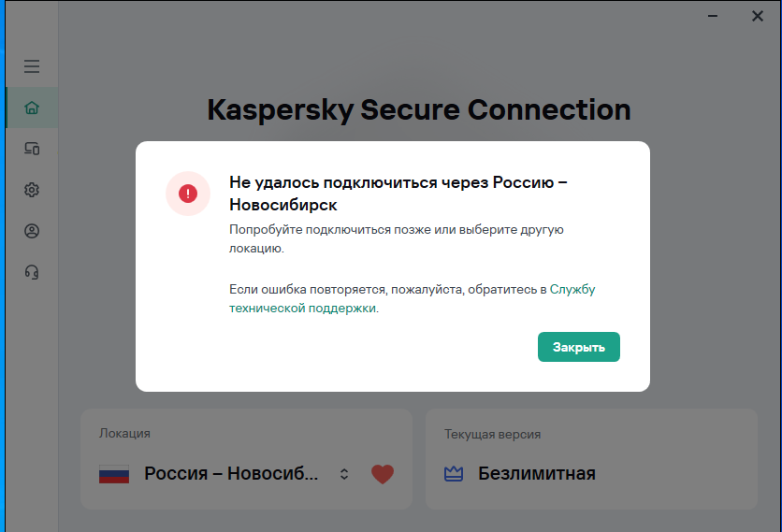Click the Закрыть button
This screenshot has height=532, width=782.
point(578,347)
